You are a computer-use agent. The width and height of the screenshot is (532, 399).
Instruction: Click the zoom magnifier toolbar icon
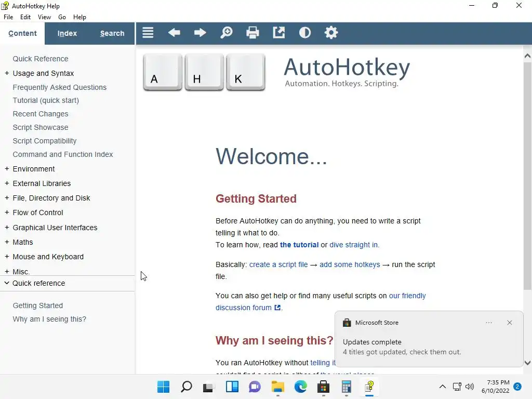click(227, 33)
